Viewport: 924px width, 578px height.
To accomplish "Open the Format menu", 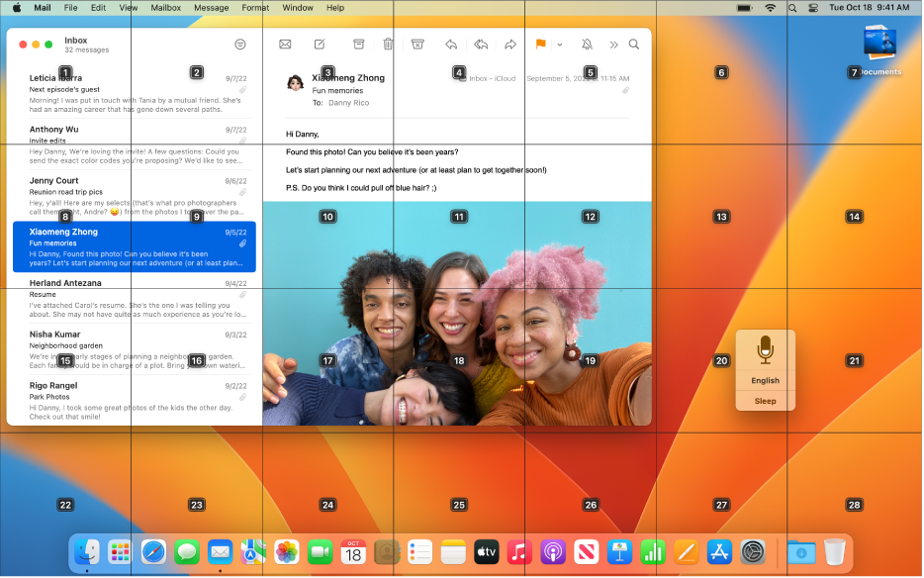I will 255,8.
